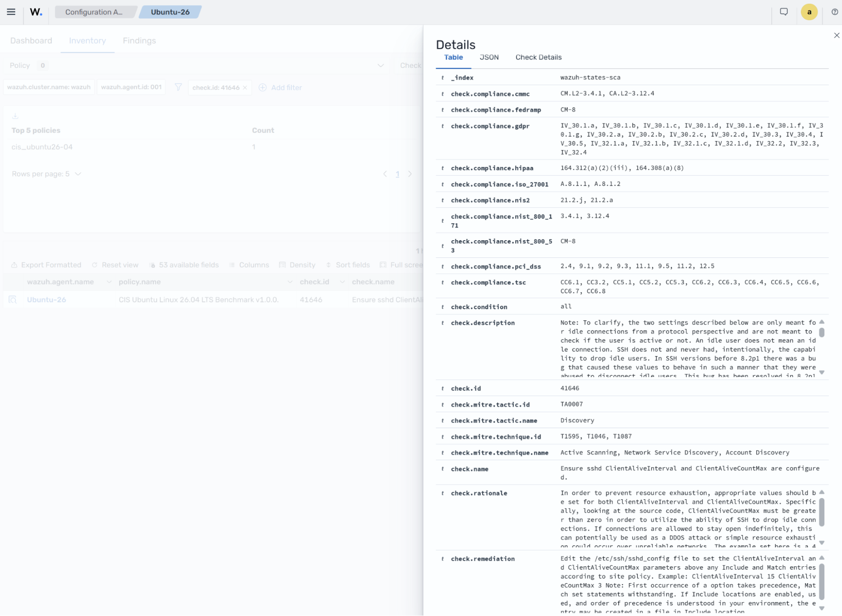The width and height of the screenshot is (842, 616).
Task: Open the Columns settings
Action: pyautogui.click(x=249, y=265)
